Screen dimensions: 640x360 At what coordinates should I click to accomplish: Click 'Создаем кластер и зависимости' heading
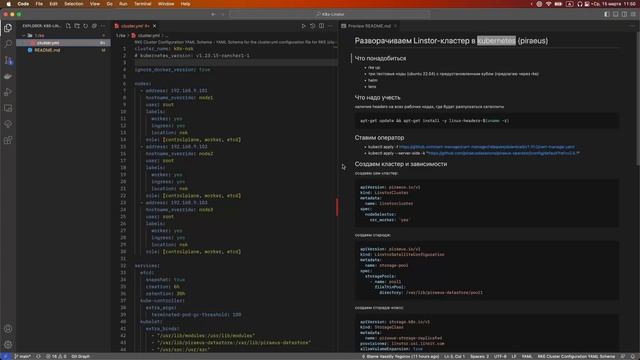pos(401,164)
